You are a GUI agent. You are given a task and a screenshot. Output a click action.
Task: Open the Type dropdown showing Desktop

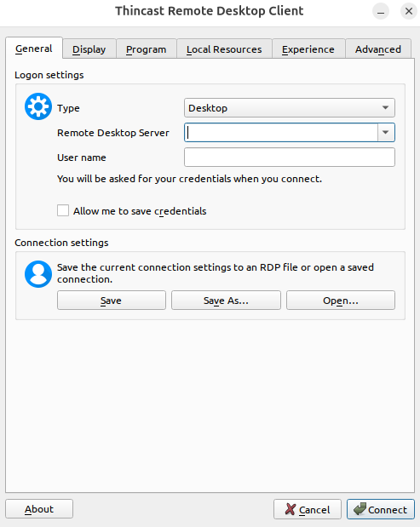pyautogui.click(x=290, y=108)
